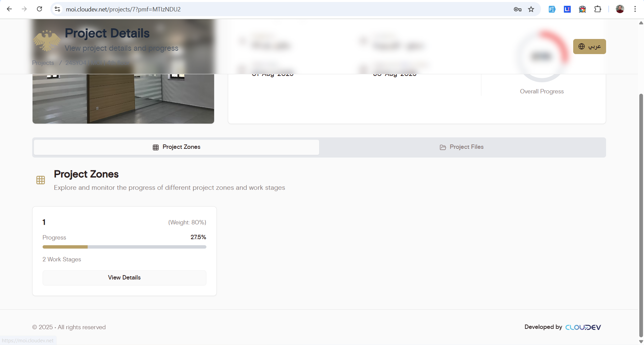Click the browser back arrow
The height and width of the screenshot is (345, 644).
point(9,9)
